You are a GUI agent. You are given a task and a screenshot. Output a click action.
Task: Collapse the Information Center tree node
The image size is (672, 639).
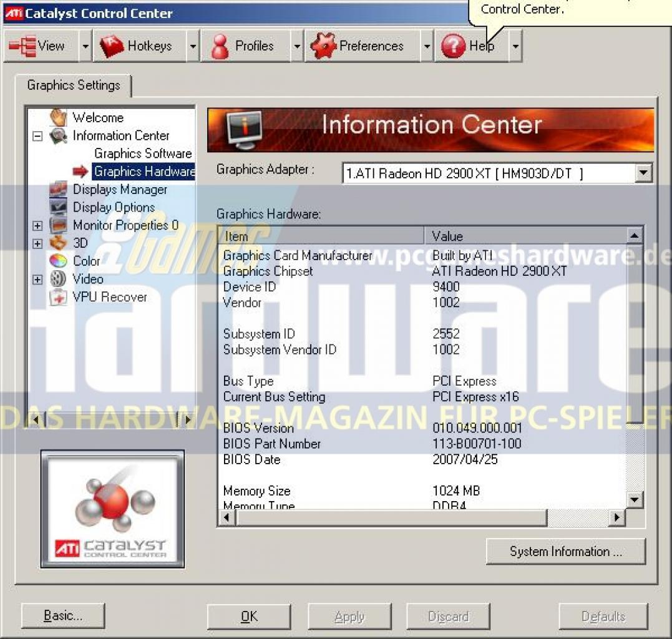tap(37, 136)
